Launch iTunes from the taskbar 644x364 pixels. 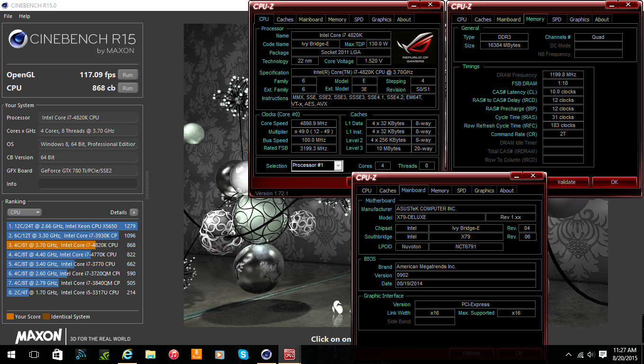point(173,355)
